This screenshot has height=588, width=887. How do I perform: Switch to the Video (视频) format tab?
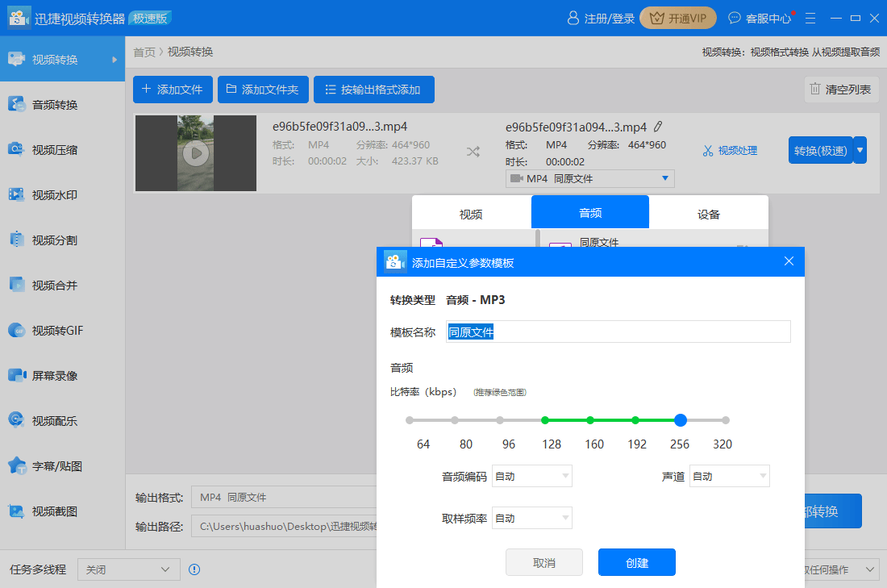pyautogui.click(x=471, y=214)
